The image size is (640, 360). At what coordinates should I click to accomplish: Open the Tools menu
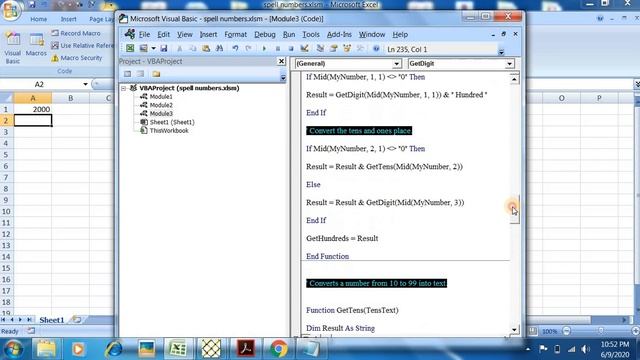pyautogui.click(x=311, y=35)
